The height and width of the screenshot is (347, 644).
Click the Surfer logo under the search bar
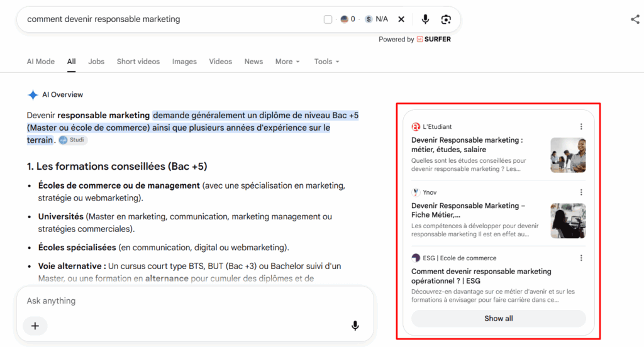click(x=434, y=40)
